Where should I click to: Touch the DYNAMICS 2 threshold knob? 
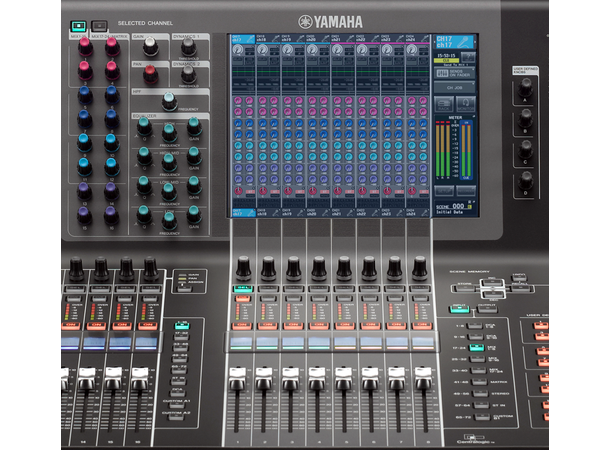pyautogui.click(x=188, y=74)
